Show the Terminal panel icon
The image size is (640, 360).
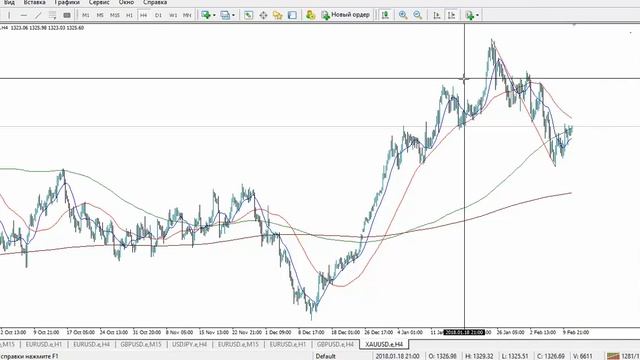292,15
